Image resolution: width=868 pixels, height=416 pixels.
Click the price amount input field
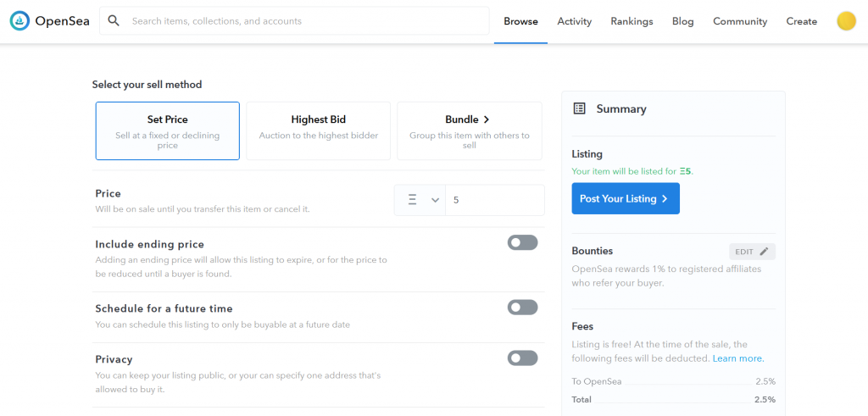click(x=494, y=200)
